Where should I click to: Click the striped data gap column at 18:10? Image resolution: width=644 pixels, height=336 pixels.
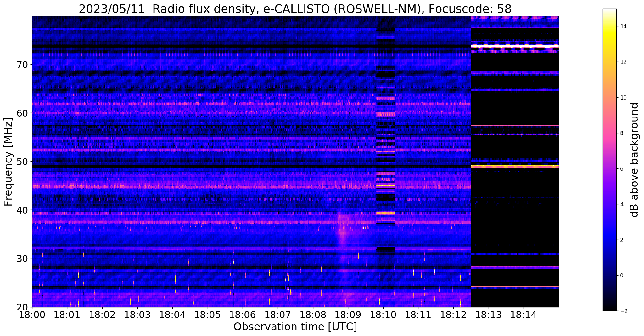tap(385, 162)
